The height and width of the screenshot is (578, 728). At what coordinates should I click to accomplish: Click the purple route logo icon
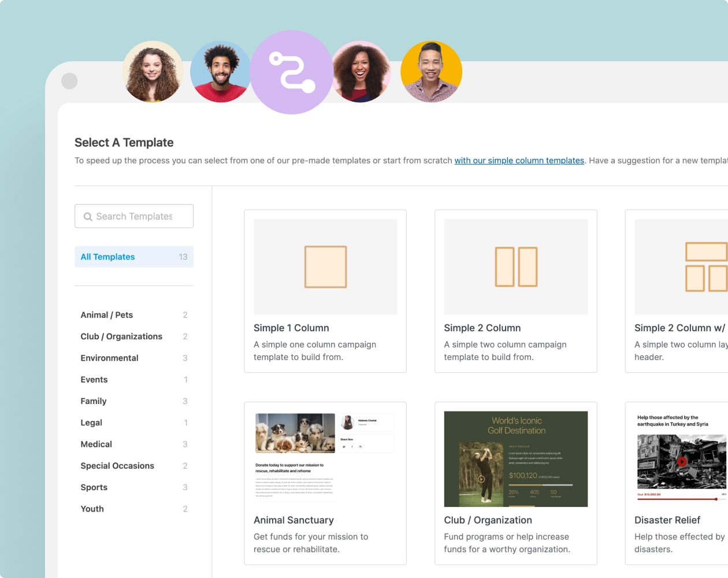click(292, 72)
